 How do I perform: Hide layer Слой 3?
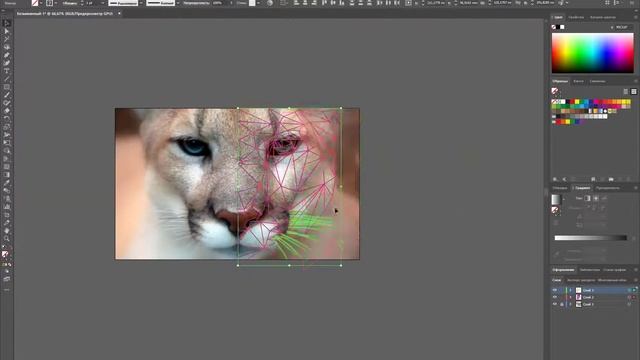tap(554, 290)
